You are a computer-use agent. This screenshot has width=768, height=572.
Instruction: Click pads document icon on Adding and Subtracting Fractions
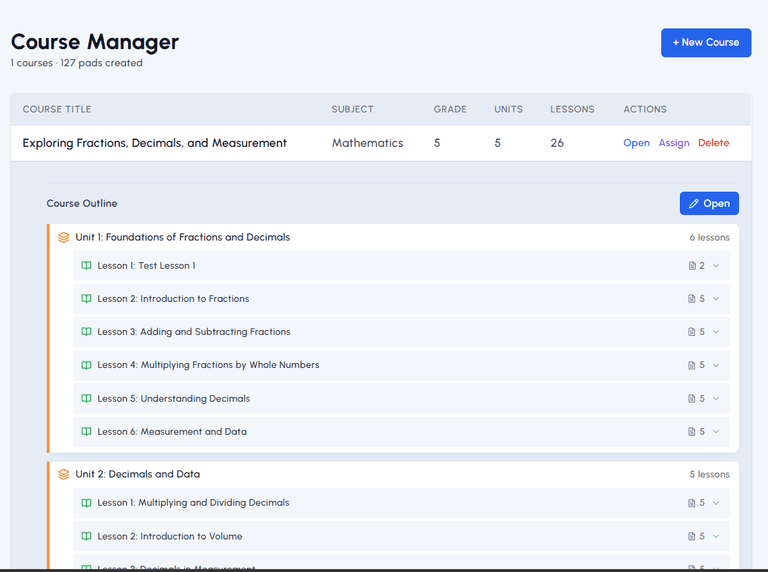pos(692,332)
